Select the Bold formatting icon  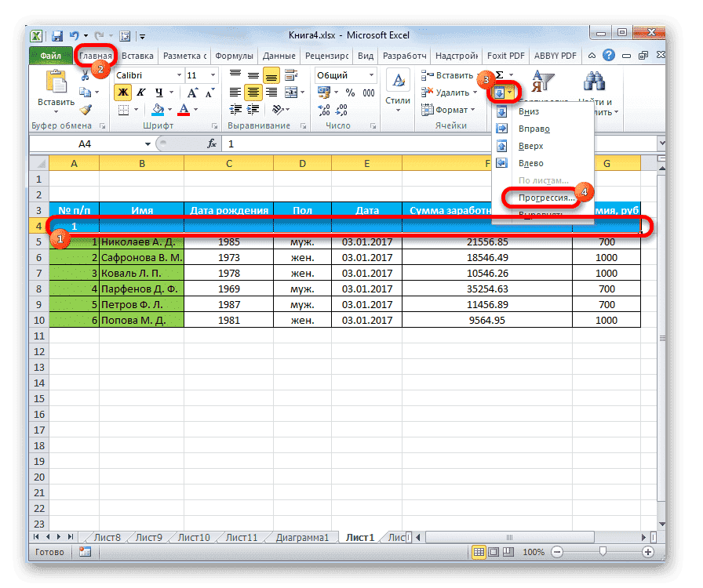pos(122,93)
